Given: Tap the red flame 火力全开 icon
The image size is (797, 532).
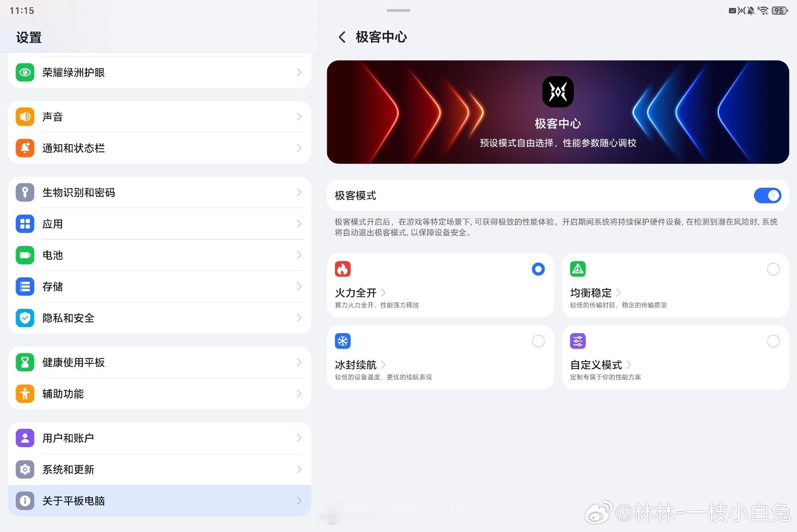Looking at the screenshot, I should tap(342, 269).
